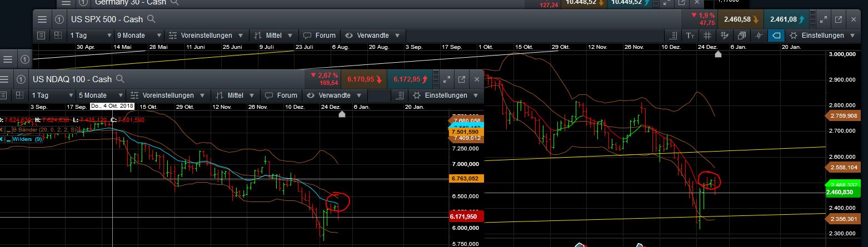Open the hamburger menu of US SPX 500 window

pyautogui.click(x=42, y=19)
